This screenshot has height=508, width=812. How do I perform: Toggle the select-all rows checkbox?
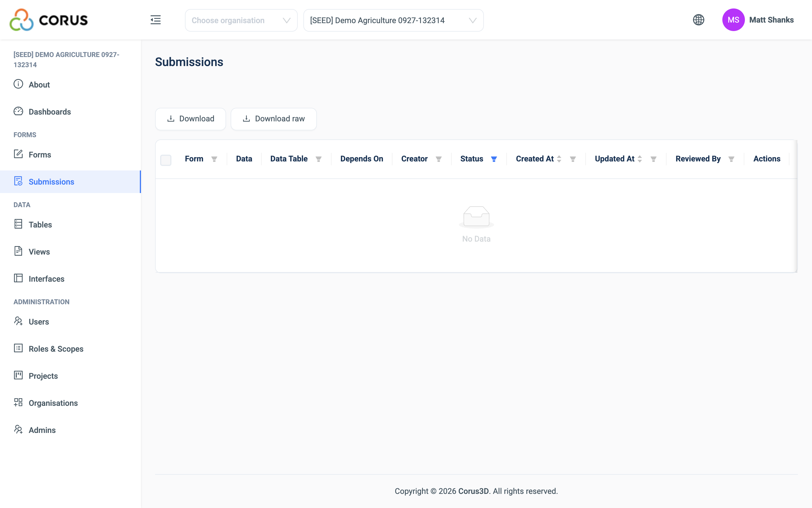click(x=166, y=160)
